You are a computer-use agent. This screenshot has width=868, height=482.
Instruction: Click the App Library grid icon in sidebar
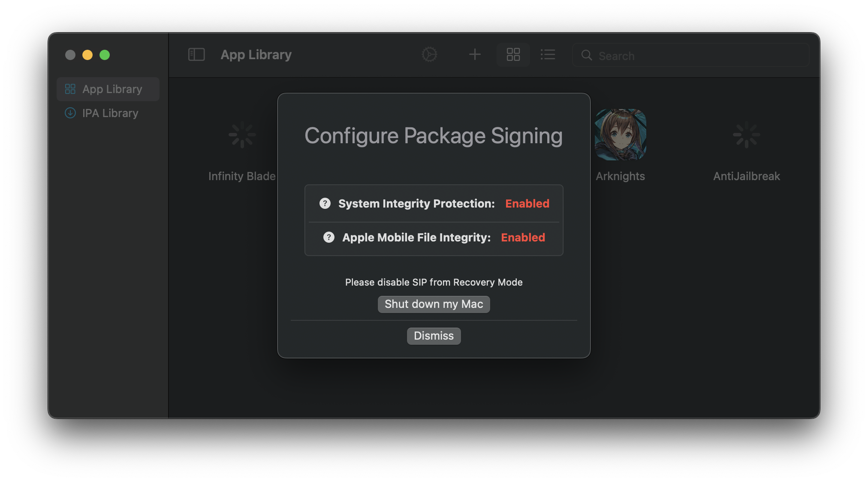[70, 89]
